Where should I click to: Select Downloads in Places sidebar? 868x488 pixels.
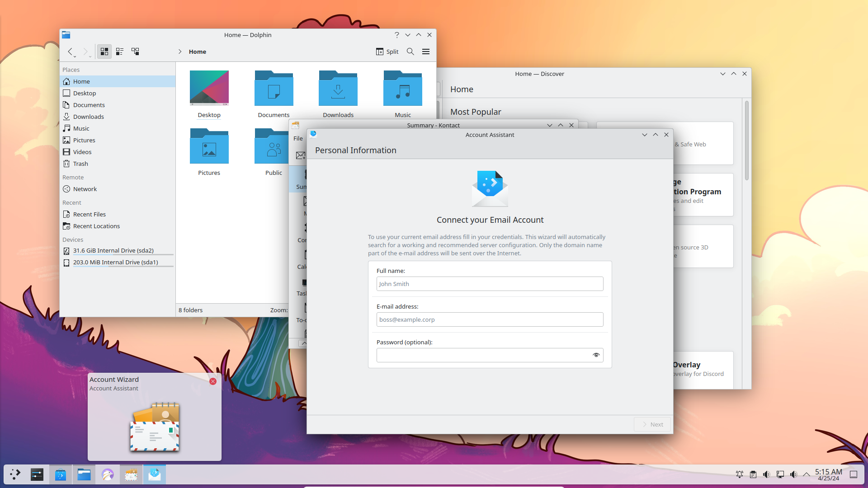[x=118, y=117]
